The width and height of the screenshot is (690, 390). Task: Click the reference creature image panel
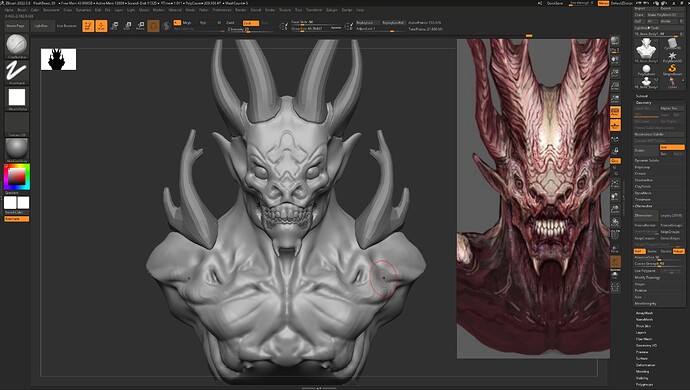coord(533,199)
